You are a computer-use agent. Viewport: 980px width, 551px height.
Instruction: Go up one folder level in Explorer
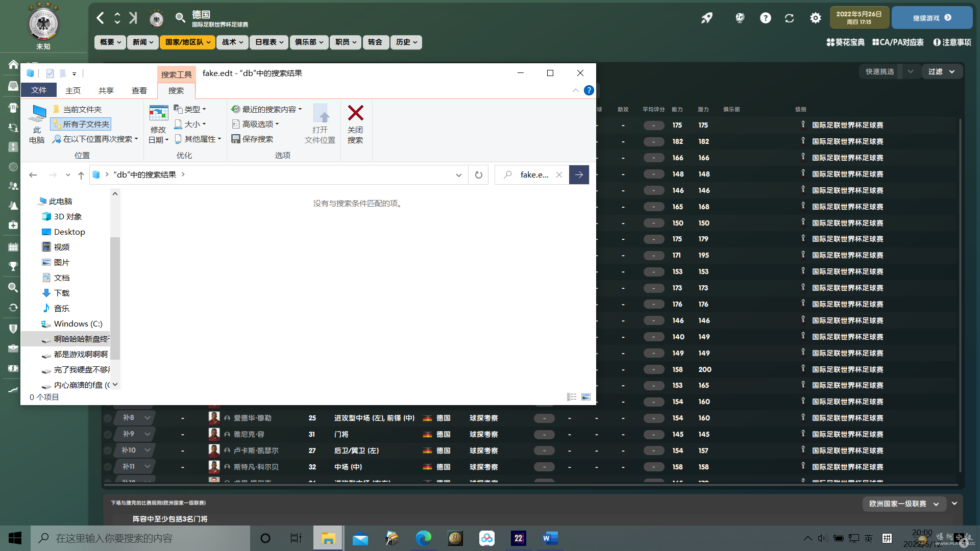point(81,175)
